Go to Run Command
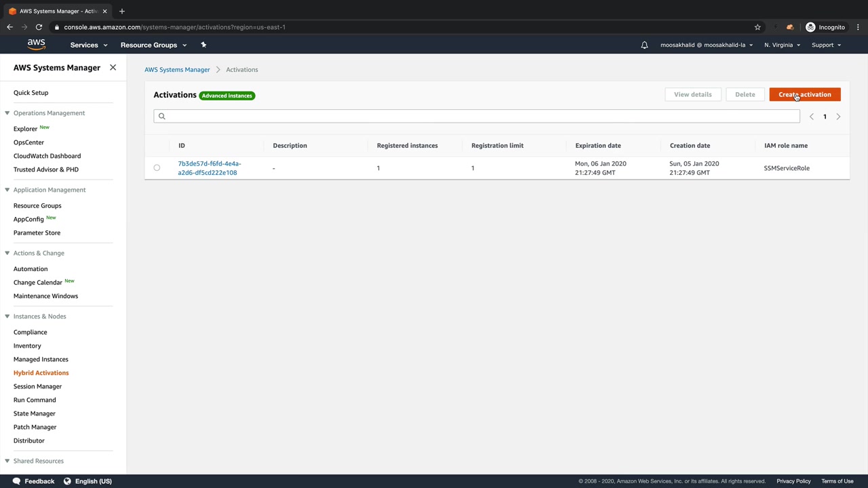This screenshot has height=488, width=868. (35, 400)
